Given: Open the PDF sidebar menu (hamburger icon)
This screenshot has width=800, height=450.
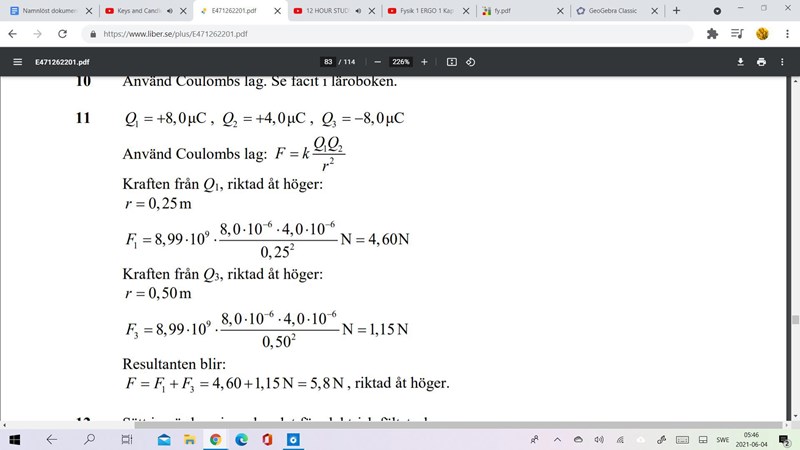Looking at the screenshot, I should click(17, 61).
